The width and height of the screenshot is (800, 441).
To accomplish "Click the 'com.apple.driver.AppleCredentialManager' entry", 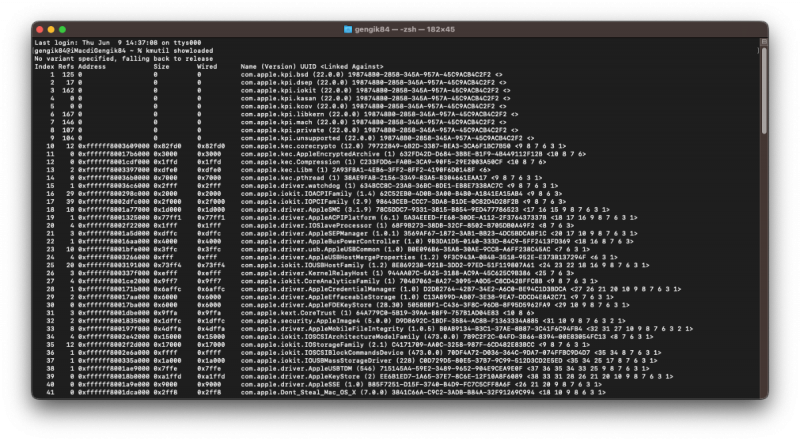I will tap(318, 289).
